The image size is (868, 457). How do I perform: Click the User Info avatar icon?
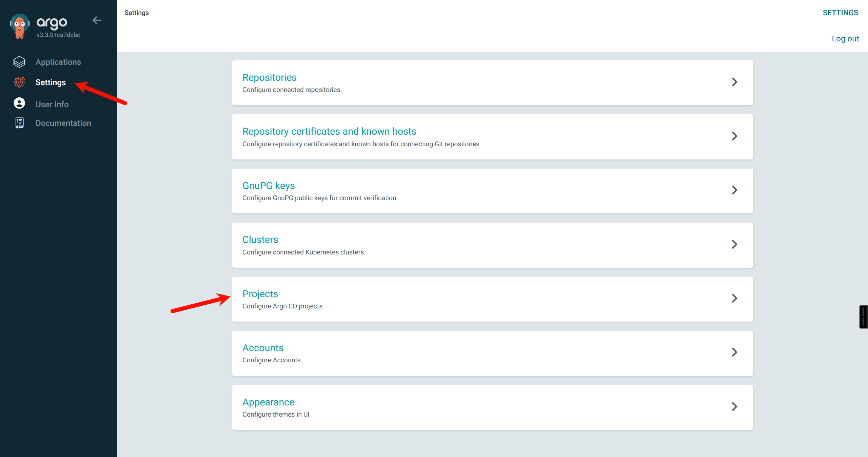click(x=19, y=103)
